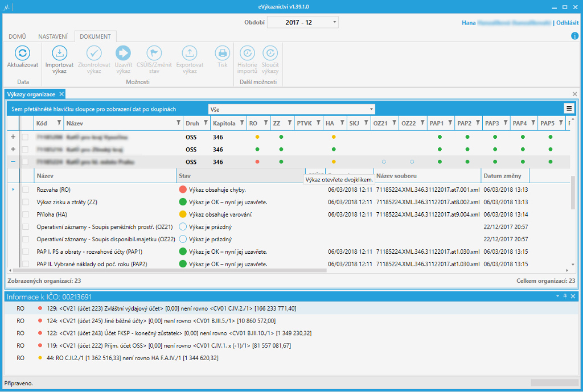Toggle checkbox for Výkaz zisku a ztráty row

tap(25, 202)
